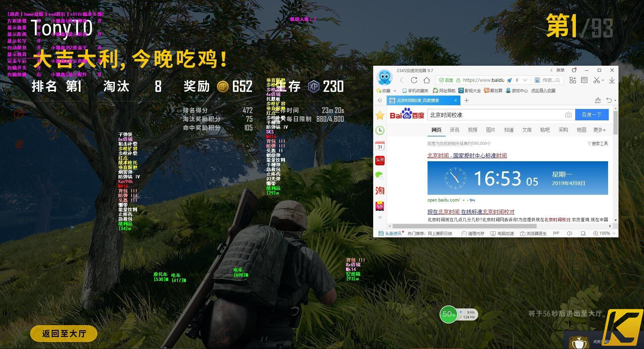Switch to Baidu 资讯 tab

tap(454, 130)
